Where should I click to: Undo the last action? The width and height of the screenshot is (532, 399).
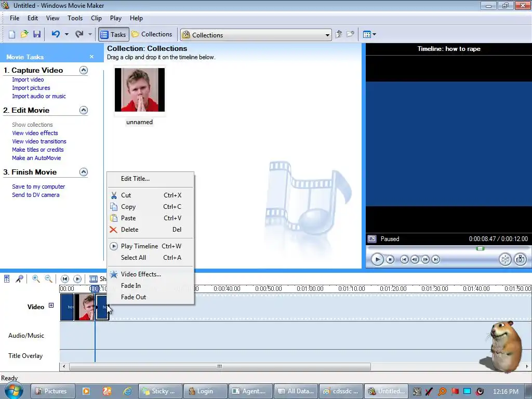click(x=56, y=34)
